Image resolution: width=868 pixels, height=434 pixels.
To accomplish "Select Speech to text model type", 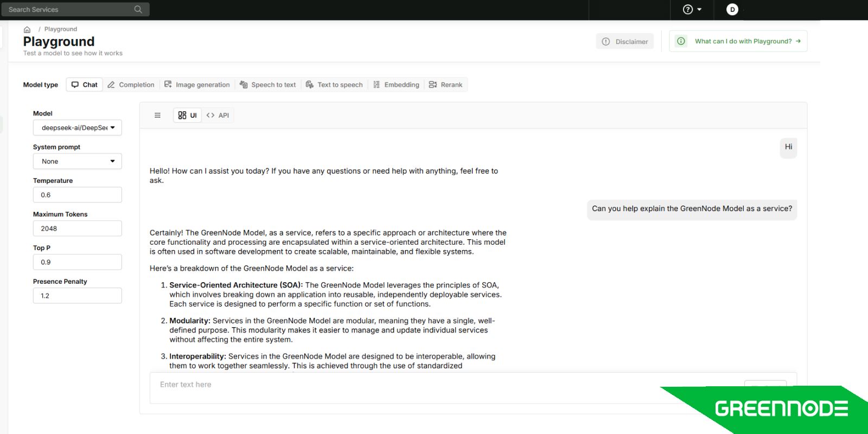I will pyautogui.click(x=268, y=85).
